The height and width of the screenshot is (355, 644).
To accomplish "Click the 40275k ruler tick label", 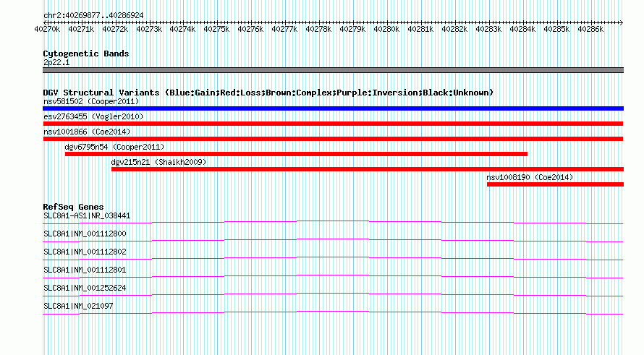I will 216,29.
